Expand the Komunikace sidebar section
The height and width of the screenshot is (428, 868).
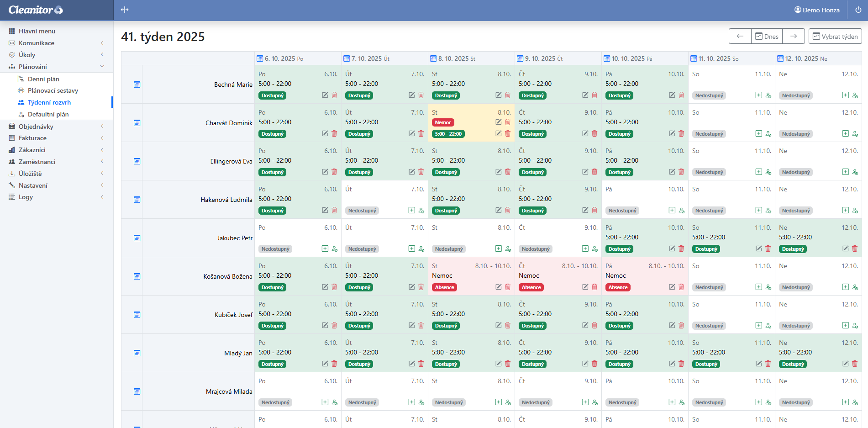point(37,43)
